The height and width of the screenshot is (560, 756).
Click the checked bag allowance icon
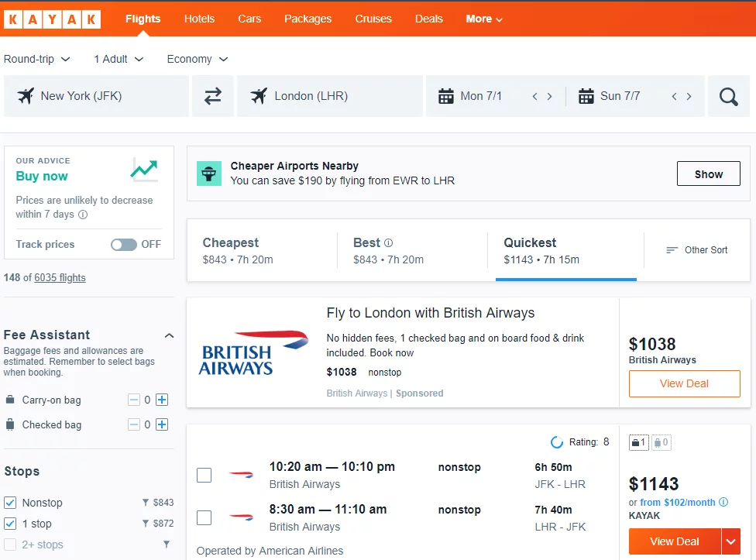click(x=661, y=442)
